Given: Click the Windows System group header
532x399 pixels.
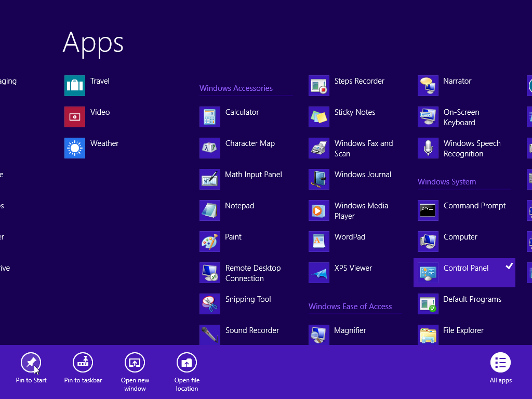Looking at the screenshot, I should pos(447,182).
